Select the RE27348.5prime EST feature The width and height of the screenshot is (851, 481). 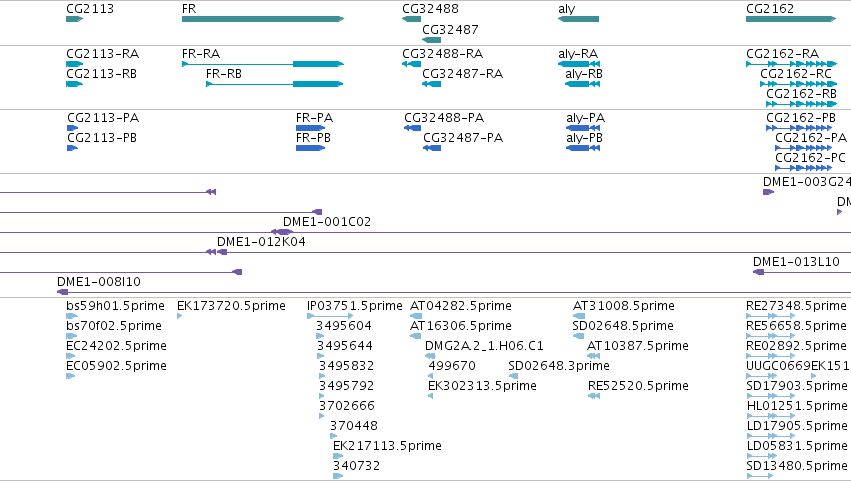pyautogui.click(x=770, y=316)
